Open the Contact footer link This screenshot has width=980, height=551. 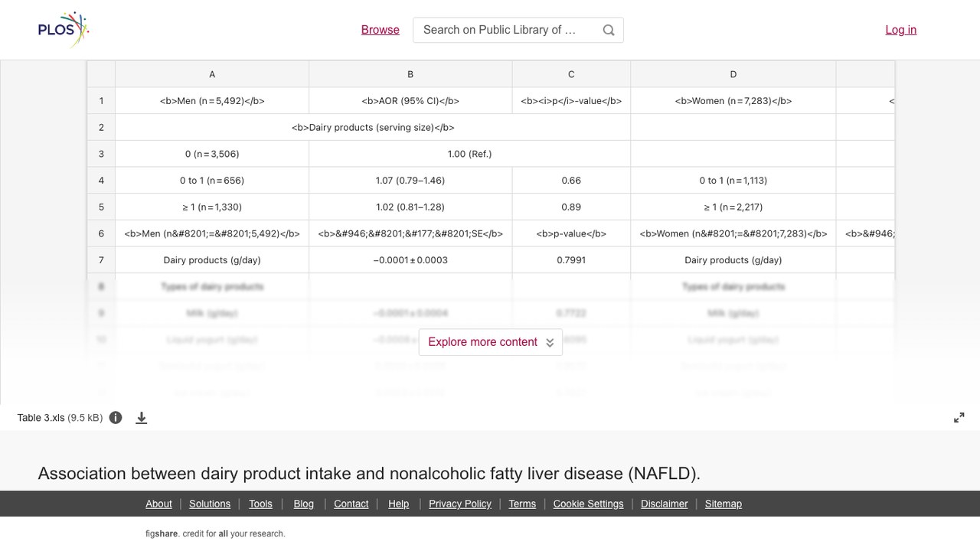pyautogui.click(x=351, y=504)
